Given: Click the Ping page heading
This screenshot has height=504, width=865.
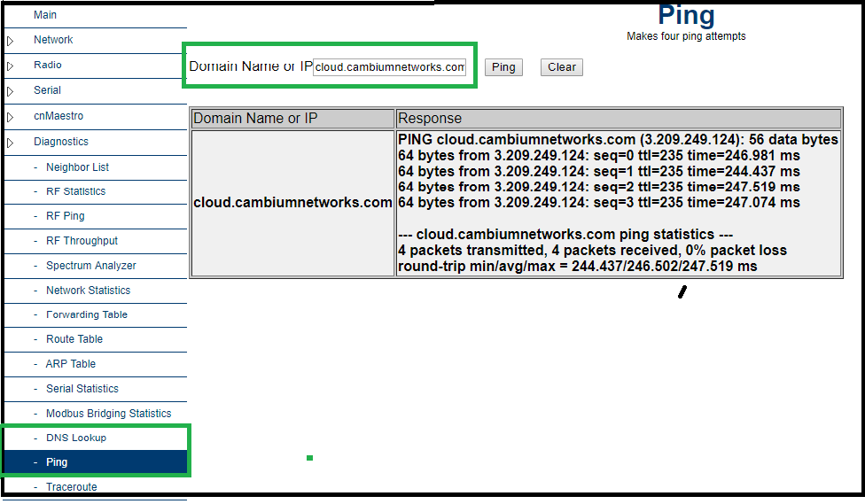Looking at the screenshot, I should pyautogui.click(x=686, y=15).
